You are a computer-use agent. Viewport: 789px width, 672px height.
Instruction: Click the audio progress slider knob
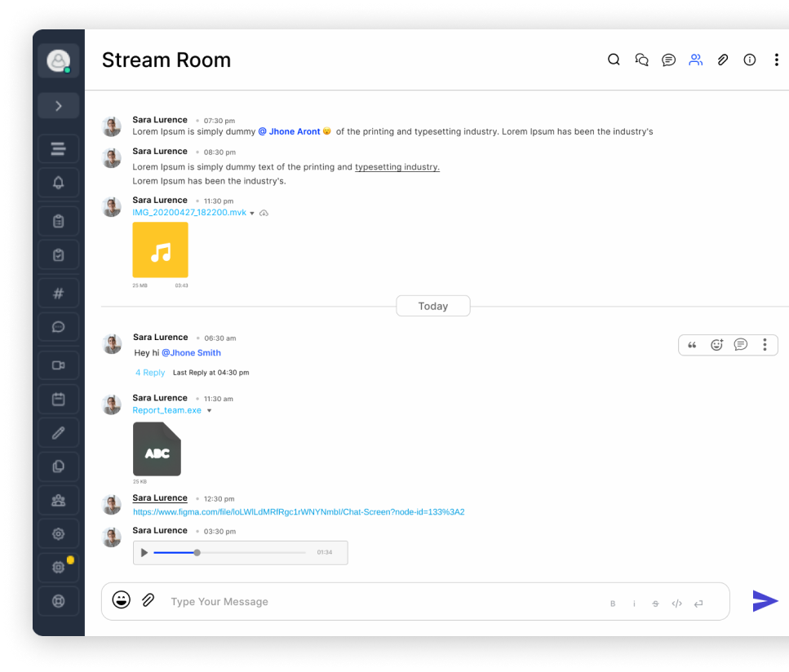[197, 553]
